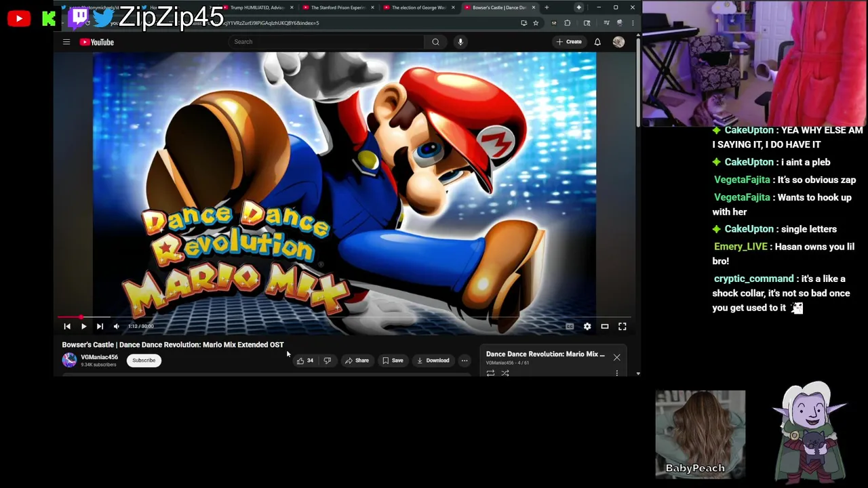Close the Bowser's Castle browser tab

tap(534, 7)
